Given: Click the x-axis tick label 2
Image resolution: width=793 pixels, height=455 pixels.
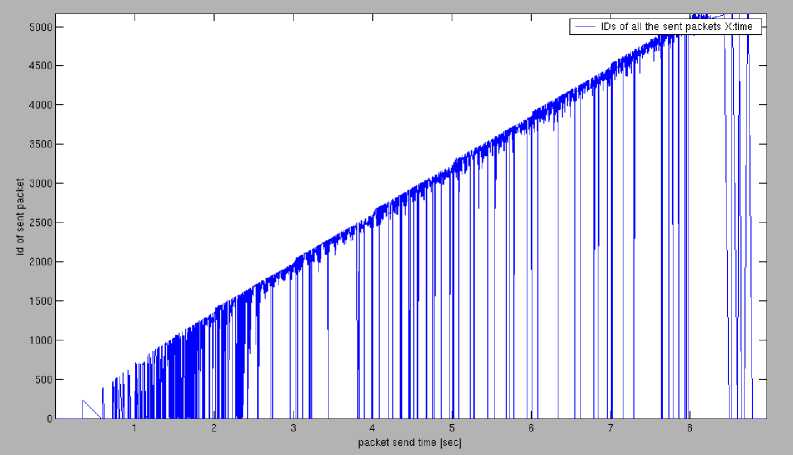Looking at the screenshot, I should click(x=213, y=428).
